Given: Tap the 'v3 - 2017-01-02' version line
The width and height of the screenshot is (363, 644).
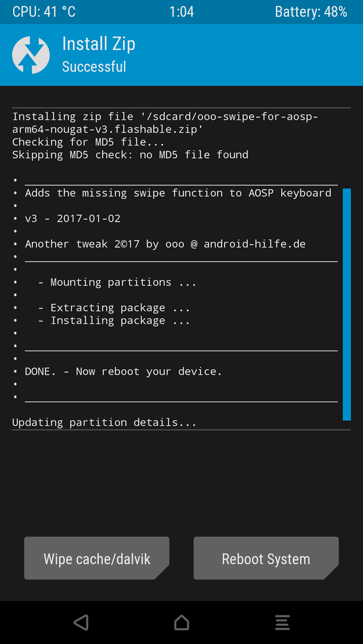Looking at the screenshot, I should (73, 218).
